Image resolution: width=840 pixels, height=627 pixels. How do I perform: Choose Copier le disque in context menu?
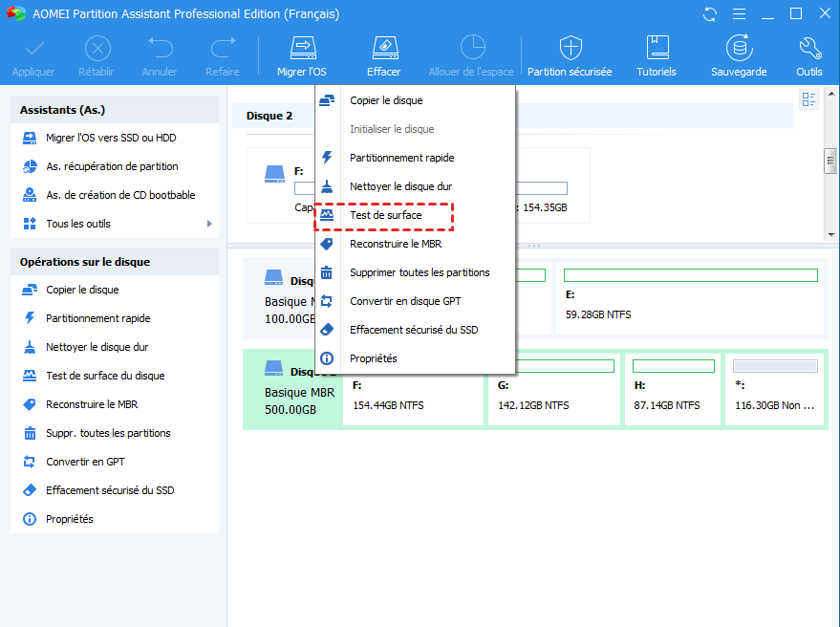415,100
